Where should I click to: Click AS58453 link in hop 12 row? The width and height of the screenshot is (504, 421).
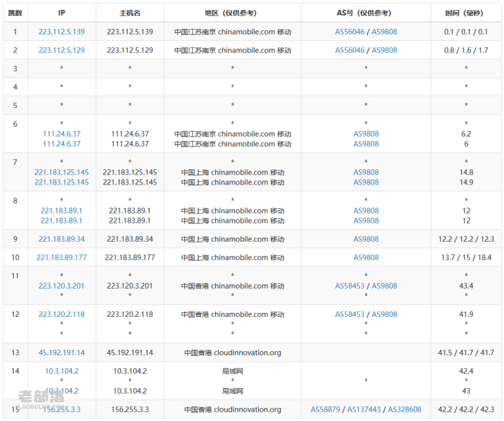point(349,314)
